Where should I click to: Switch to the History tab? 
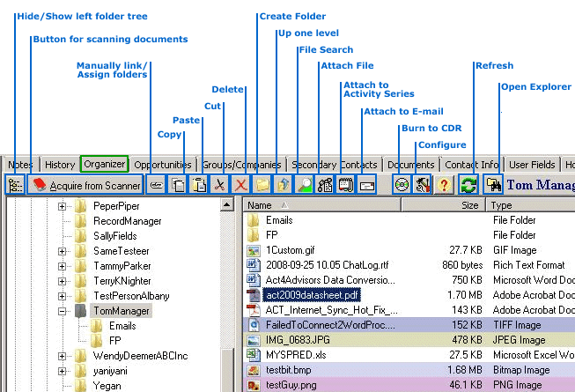pyautogui.click(x=60, y=164)
